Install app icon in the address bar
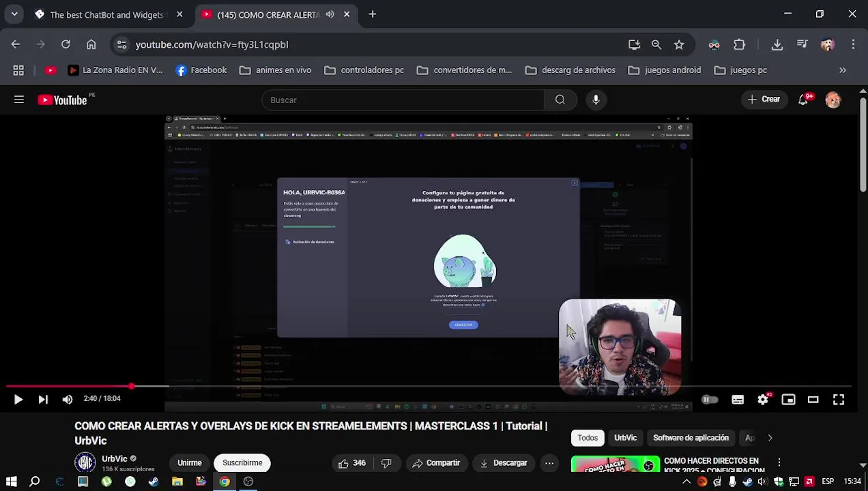Image resolution: width=868 pixels, height=491 pixels. coord(634,44)
